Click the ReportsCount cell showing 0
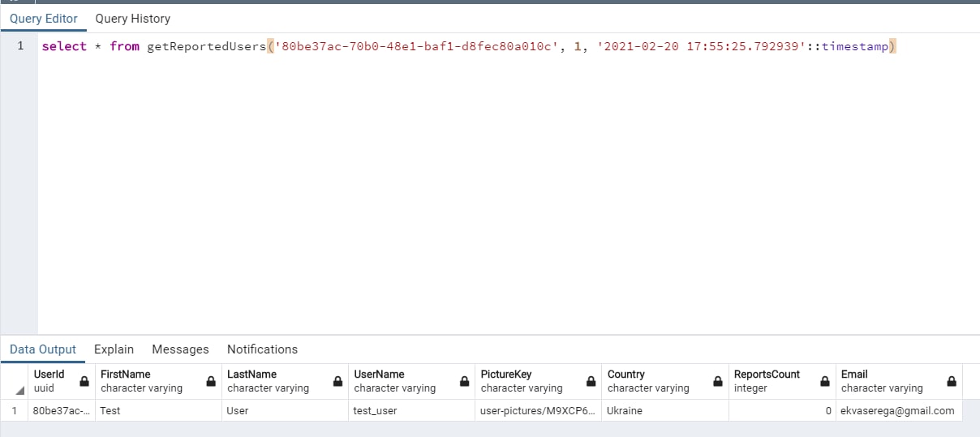 click(782, 410)
